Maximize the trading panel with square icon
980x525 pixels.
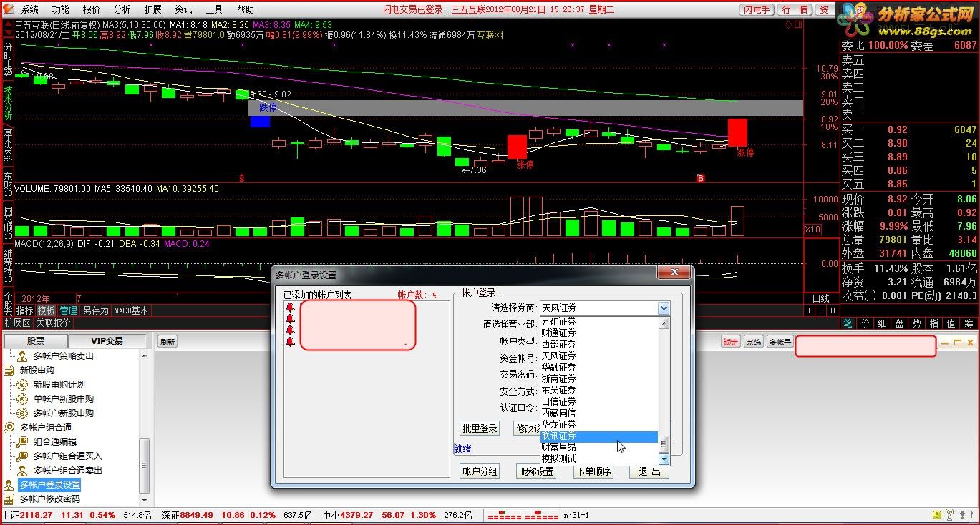tap(958, 343)
